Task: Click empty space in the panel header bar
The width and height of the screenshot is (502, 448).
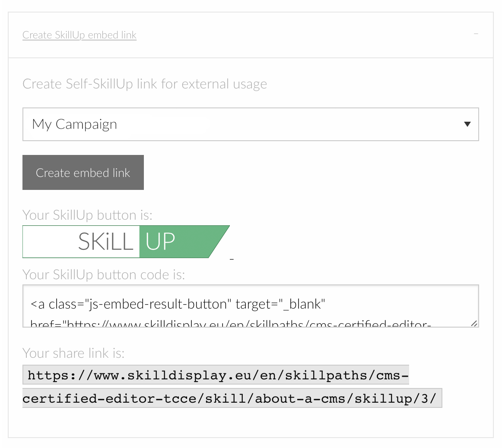Action: (302, 35)
